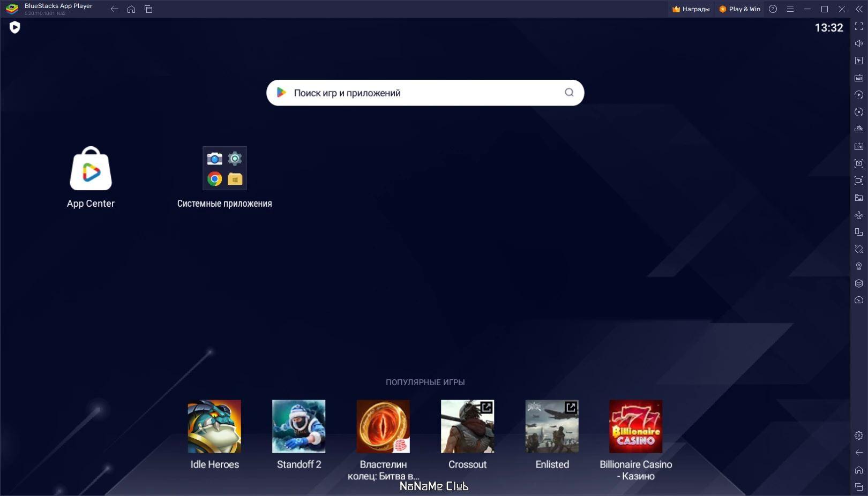
Task: Toggle fullscreen mode in the right sidebar
Action: [859, 26]
